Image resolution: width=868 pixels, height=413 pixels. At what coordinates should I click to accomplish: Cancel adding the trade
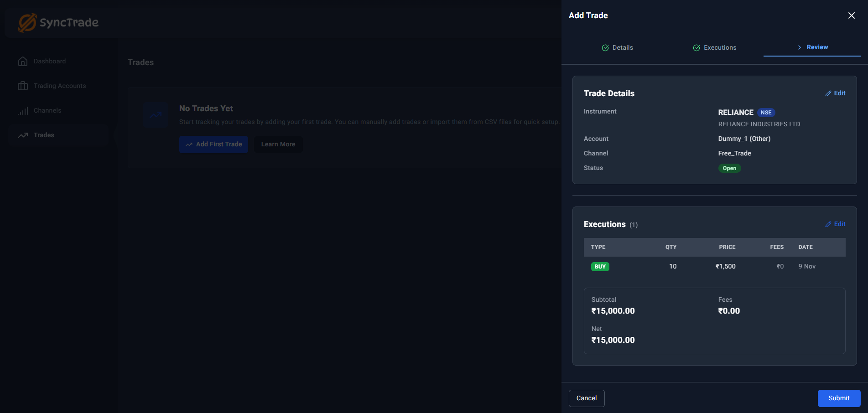(x=587, y=398)
